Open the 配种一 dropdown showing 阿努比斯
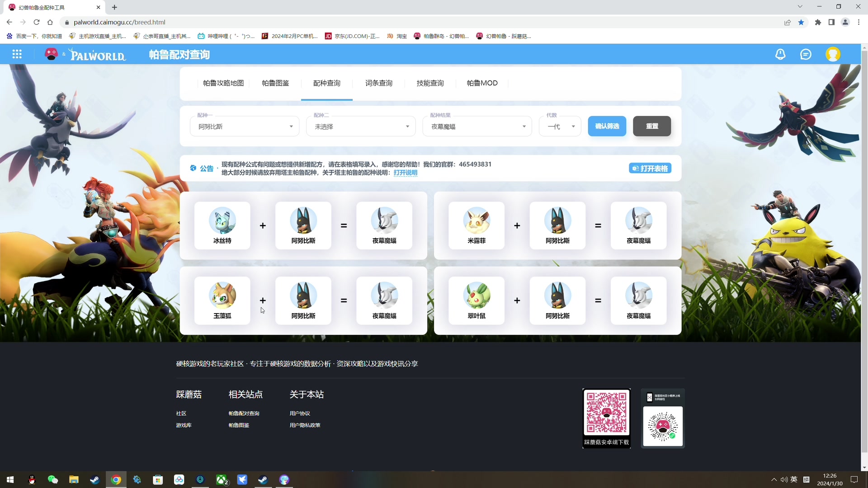This screenshot has height=488, width=868. 245,127
